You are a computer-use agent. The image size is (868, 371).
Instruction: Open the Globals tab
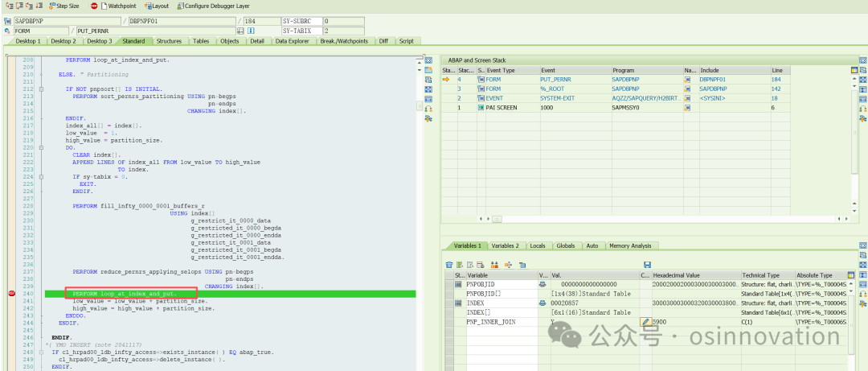pos(565,245)
